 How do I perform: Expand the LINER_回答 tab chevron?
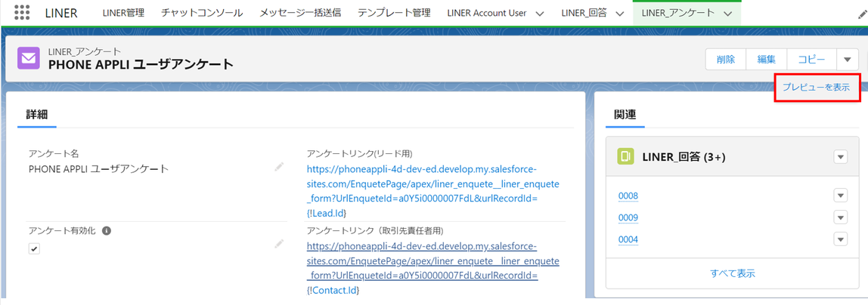(620, 14)
